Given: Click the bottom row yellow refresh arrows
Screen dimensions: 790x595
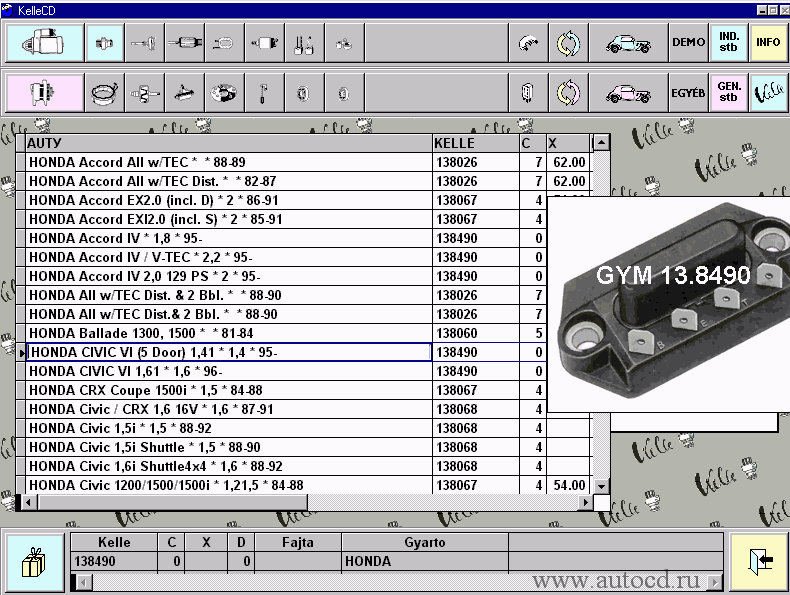Looking at the screenshot, I should 568,93.
